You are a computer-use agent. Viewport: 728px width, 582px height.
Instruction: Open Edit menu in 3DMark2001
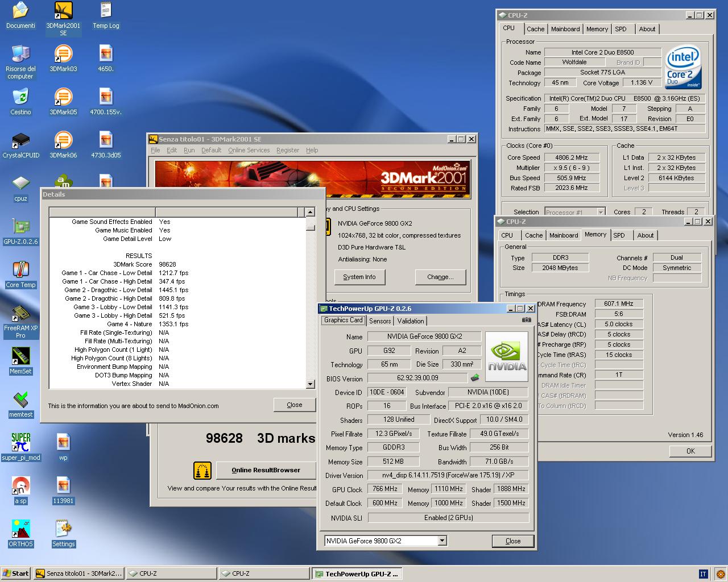tap(172, 150)
